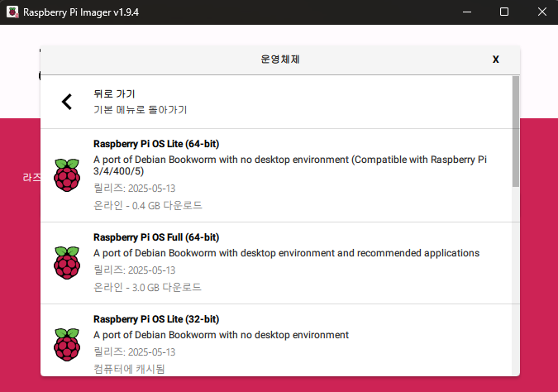Click description with Raspberry Pi 3/4/400/5 compatibility
Screen dimensions: 558x392
pyautogui.click(x=290, y=165)
